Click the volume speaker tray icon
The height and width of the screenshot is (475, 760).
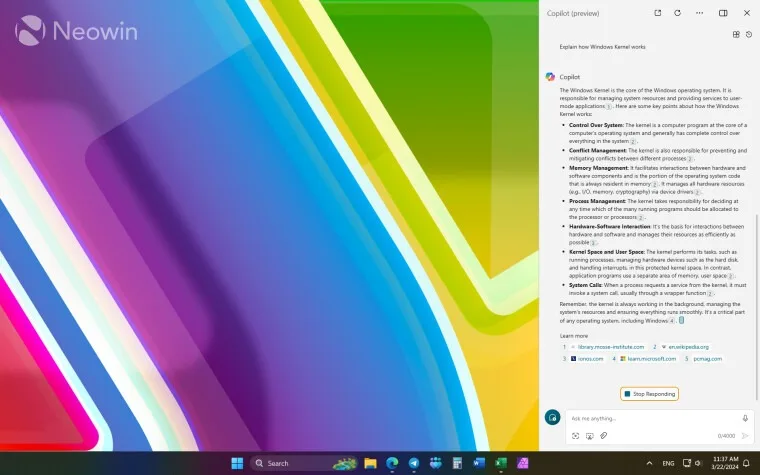pos(698,463)
